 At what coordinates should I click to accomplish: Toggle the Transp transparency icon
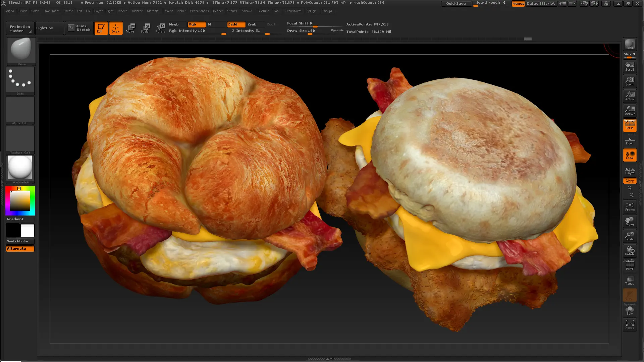coord(630,280)
